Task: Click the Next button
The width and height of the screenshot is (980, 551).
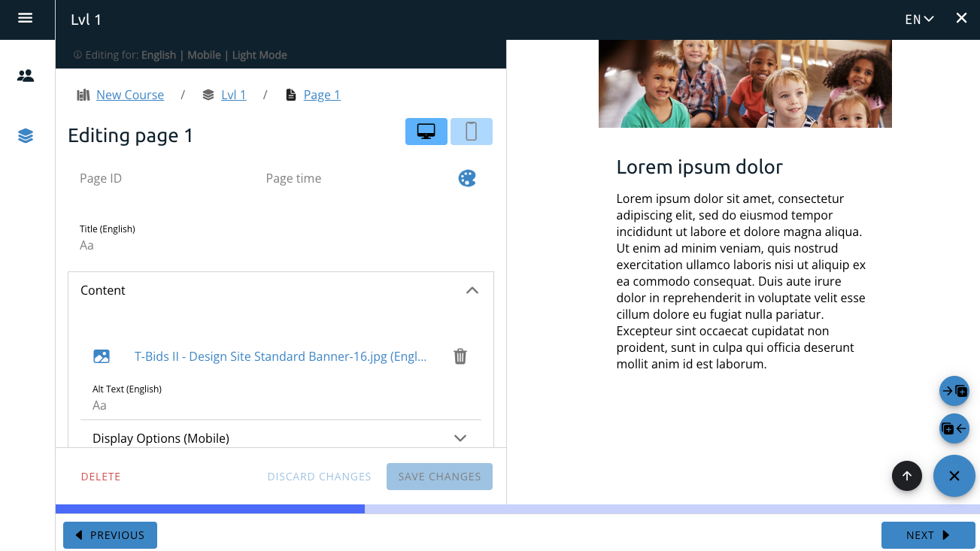Action: [928, 535]
